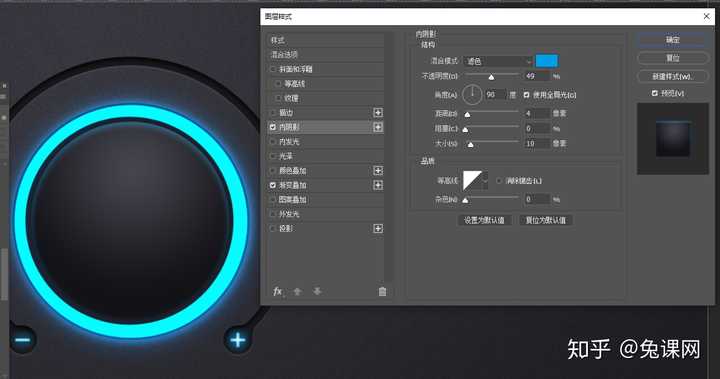Close the Layer Style dialog with X

[706, 16]
